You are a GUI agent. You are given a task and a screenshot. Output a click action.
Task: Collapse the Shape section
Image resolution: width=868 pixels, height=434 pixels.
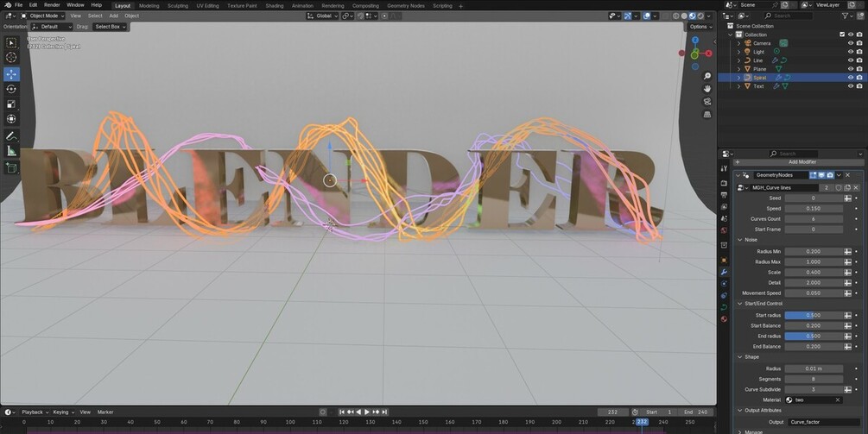(740, 357)
